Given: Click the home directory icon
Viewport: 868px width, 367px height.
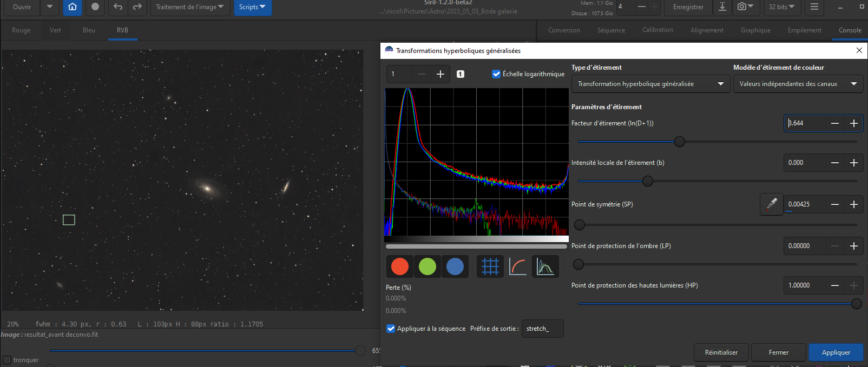Looking at the screenshot, I should click(x=73, y=7).
